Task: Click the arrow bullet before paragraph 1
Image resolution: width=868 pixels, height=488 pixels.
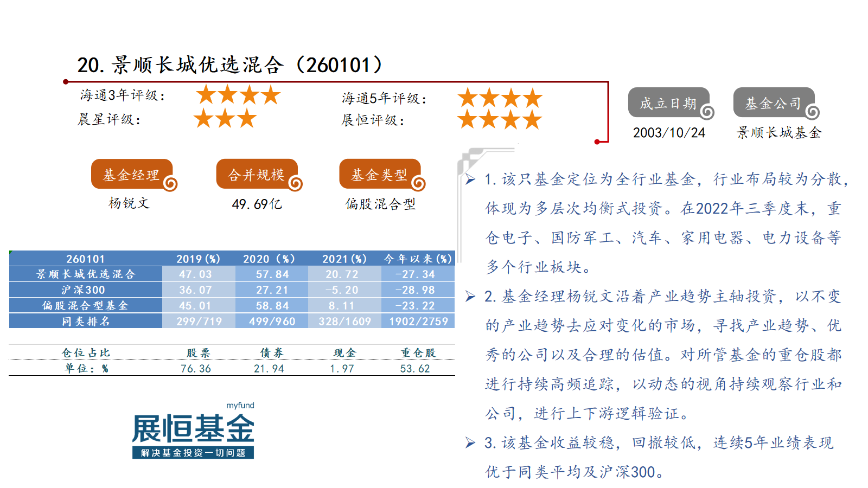Action: [470, 179]
